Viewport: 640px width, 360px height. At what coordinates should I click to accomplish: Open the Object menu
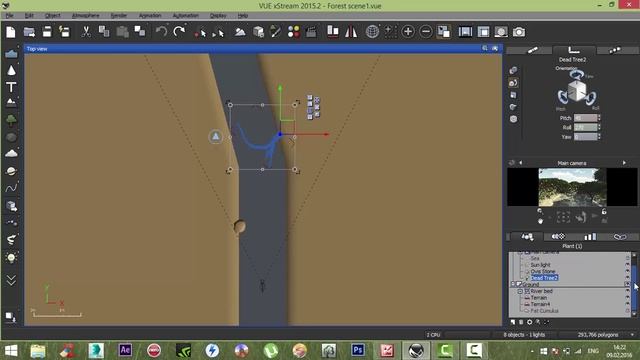point(53,16)
